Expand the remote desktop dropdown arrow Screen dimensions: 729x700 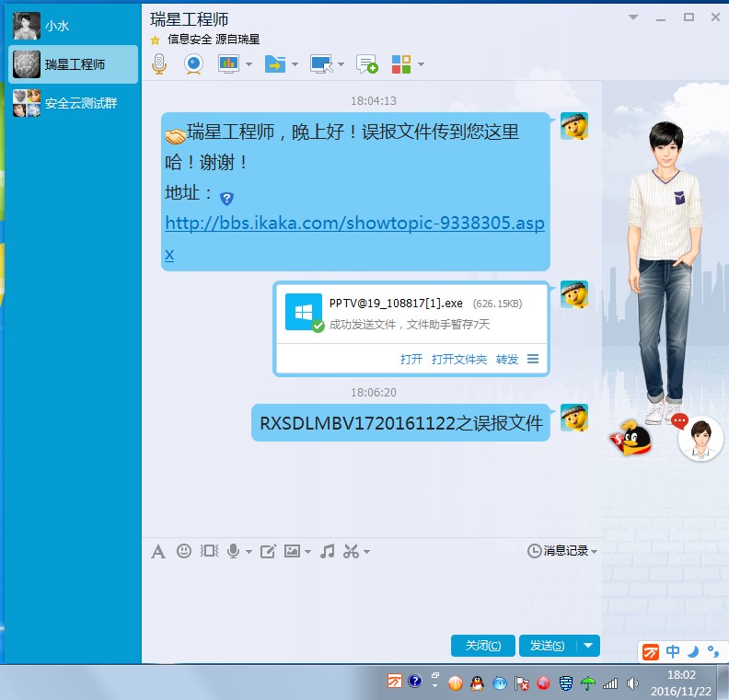pos(341,64)
